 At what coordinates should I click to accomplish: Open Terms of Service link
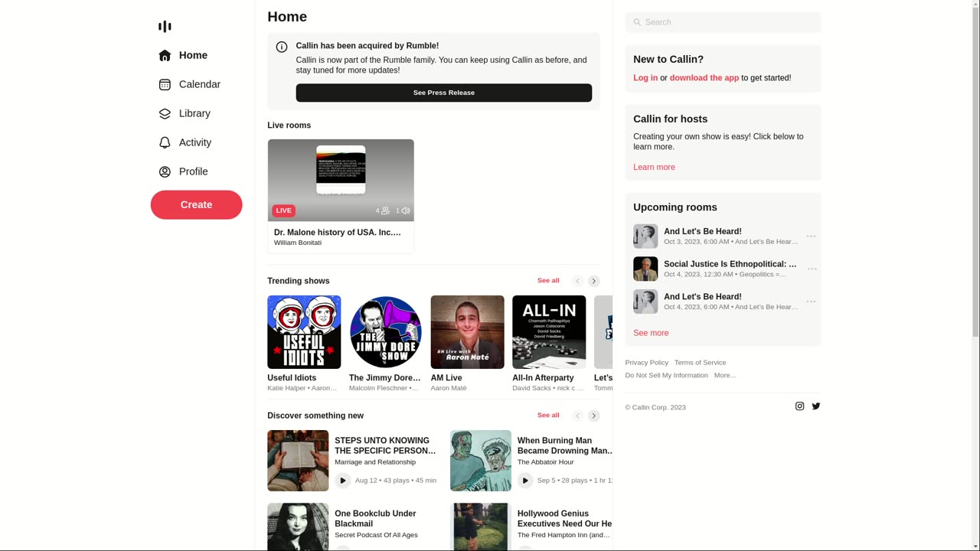click(701, 363)
